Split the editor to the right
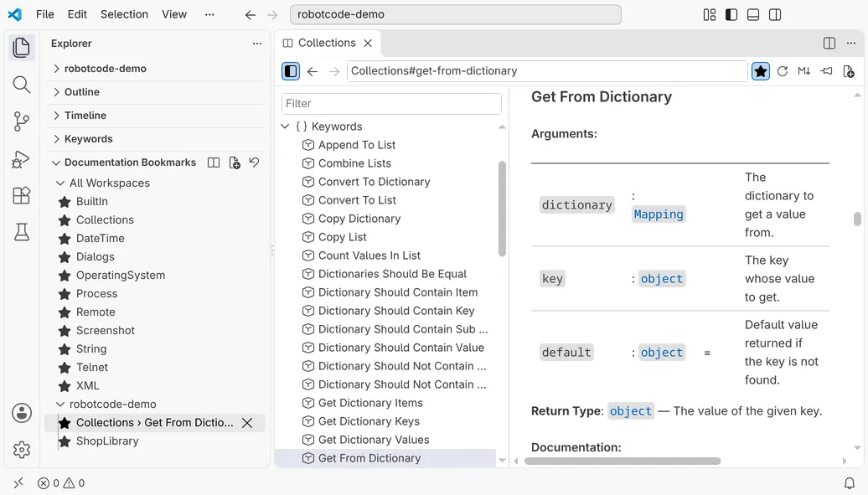Viewport: 868px width, 495px height. coord(829,44)
